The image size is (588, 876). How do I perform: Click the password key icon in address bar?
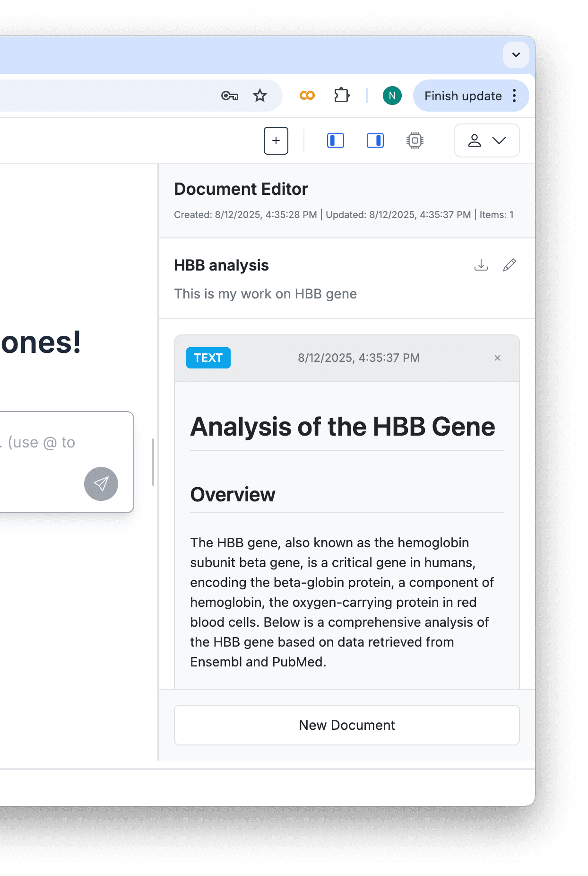229,96
